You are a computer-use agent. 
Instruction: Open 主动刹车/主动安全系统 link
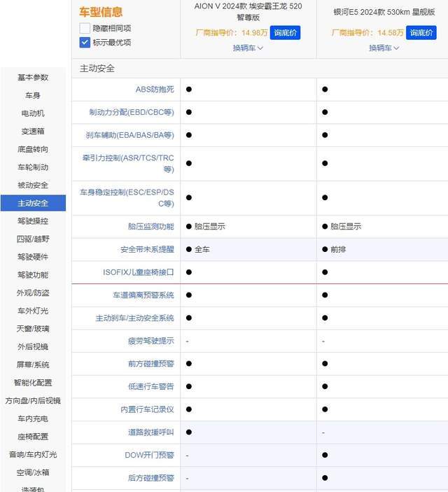pos(134,318)
